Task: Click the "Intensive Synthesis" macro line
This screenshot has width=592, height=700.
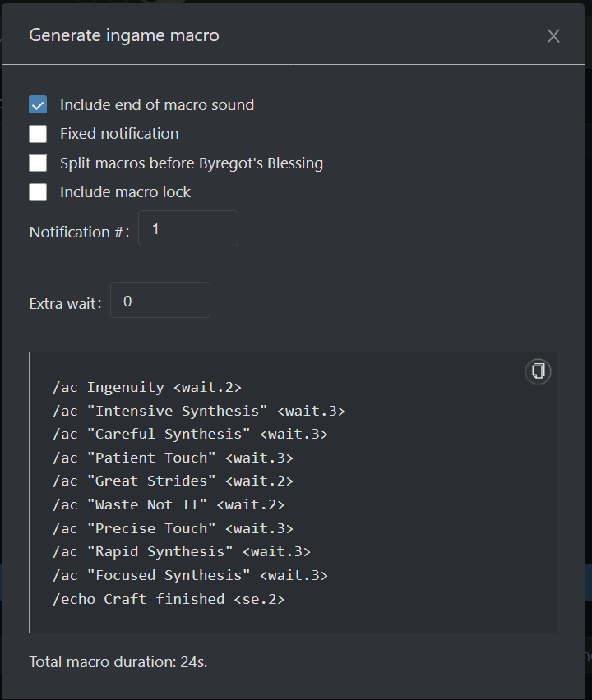Action: click(198, 411)
